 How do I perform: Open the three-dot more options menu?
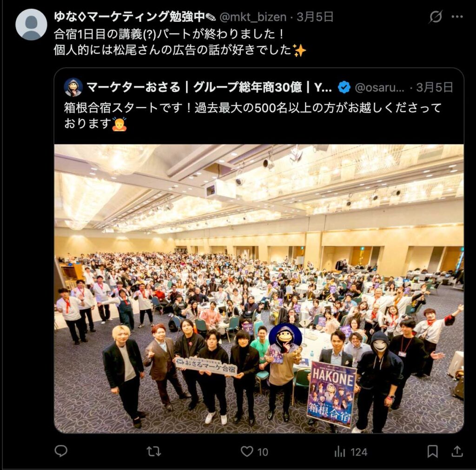pyautogui.click(x=457, y=17)
